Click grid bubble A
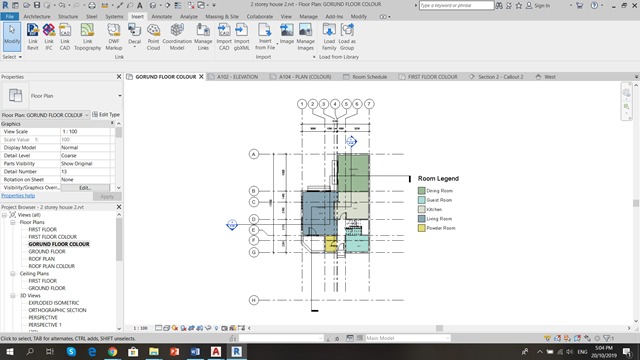This screenshot has height=360, width=640. (x=253, y=154)
